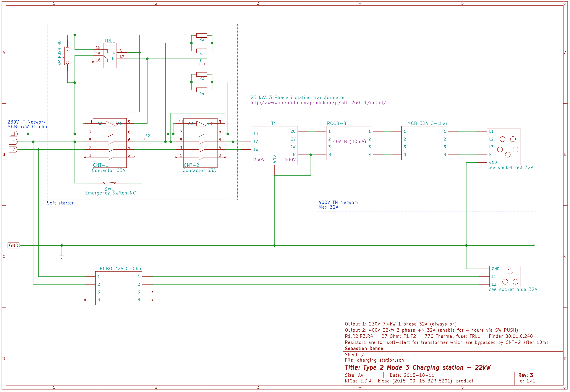Click A1 terminal label on TRL1
The image size is (570, 392).
pyautogui.click(x=122, y=51)
